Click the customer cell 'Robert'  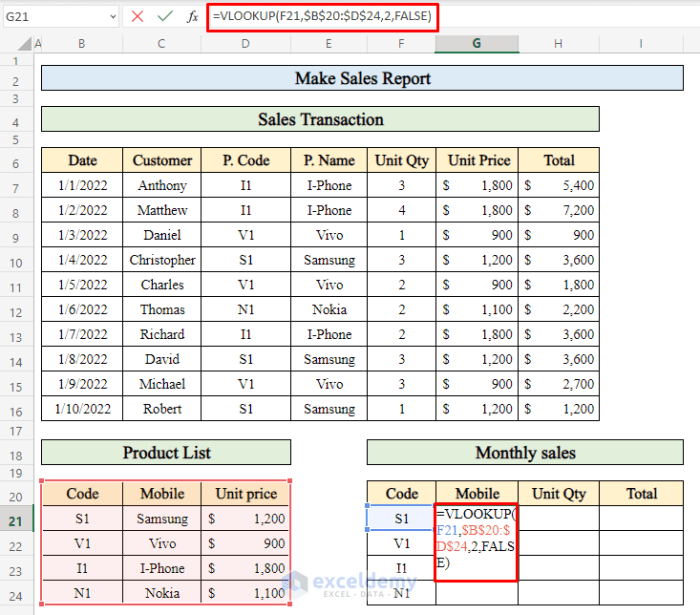(162, 409)
